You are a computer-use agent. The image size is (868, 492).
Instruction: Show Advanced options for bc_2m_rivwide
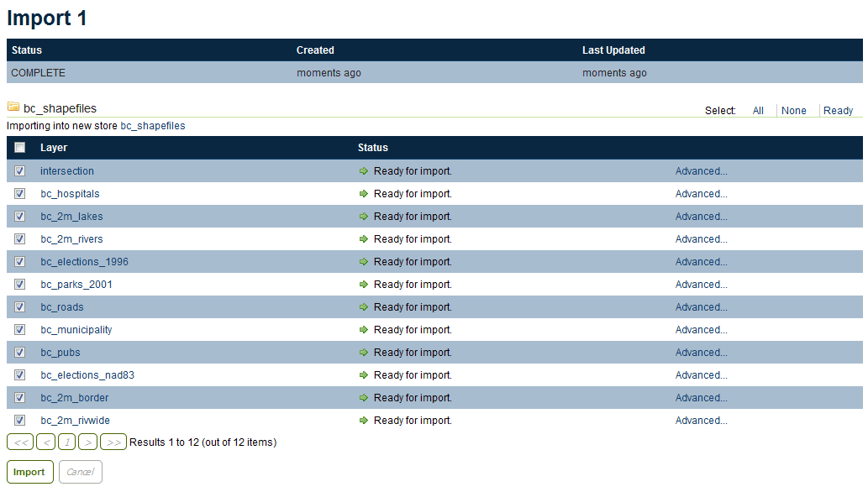(701, 421)
